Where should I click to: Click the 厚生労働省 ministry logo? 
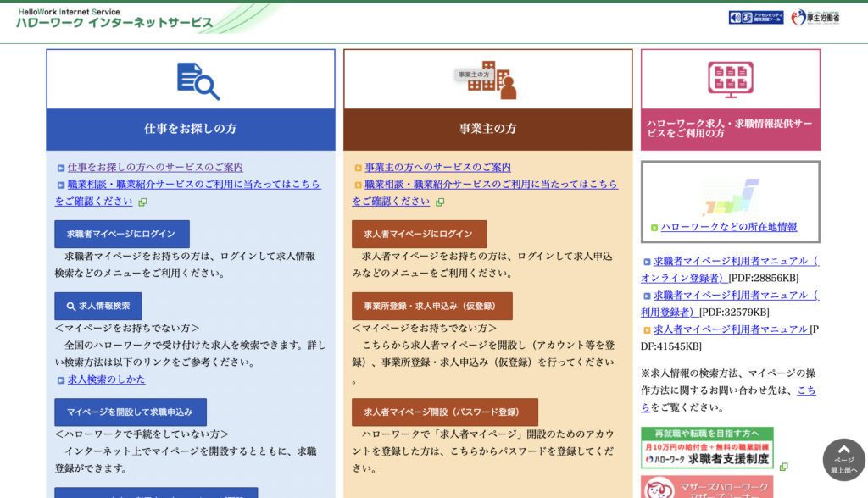click(815, 18)
